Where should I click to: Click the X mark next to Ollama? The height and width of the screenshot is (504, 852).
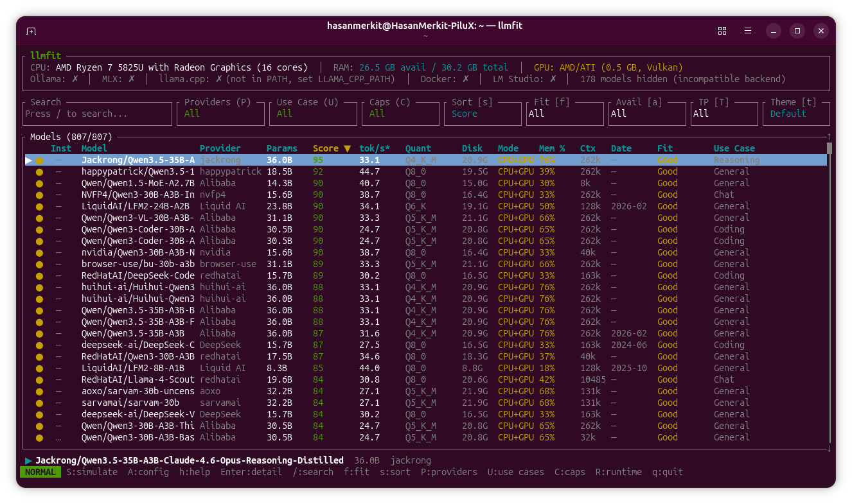pyautogui.click(x=75, y=79)
